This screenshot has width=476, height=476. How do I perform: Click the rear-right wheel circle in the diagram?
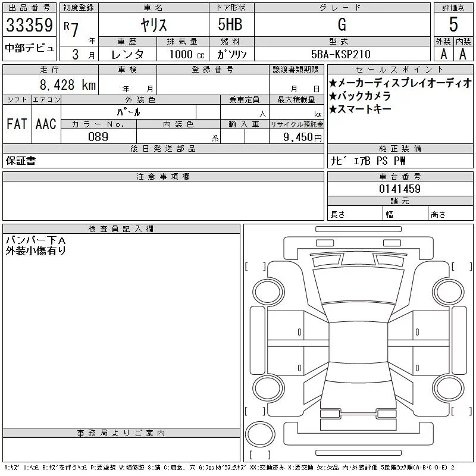[449, 388]
